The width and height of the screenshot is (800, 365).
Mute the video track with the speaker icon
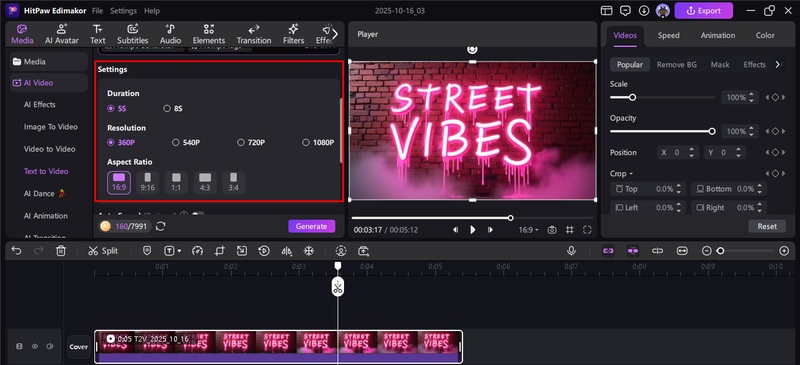coord(49,346)
